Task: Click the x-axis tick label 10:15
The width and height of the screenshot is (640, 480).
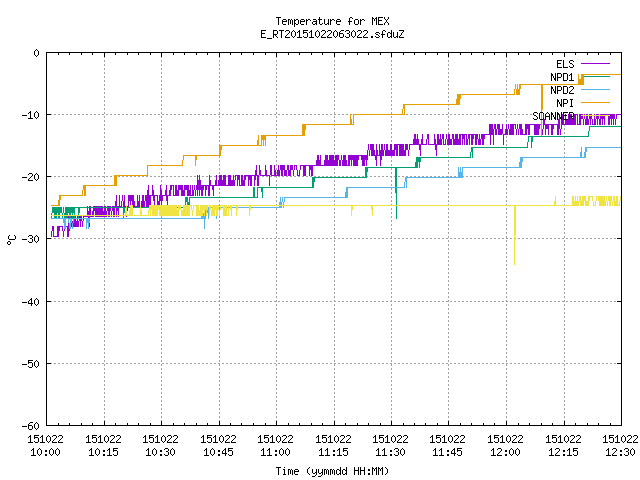Action: point(103,452)
